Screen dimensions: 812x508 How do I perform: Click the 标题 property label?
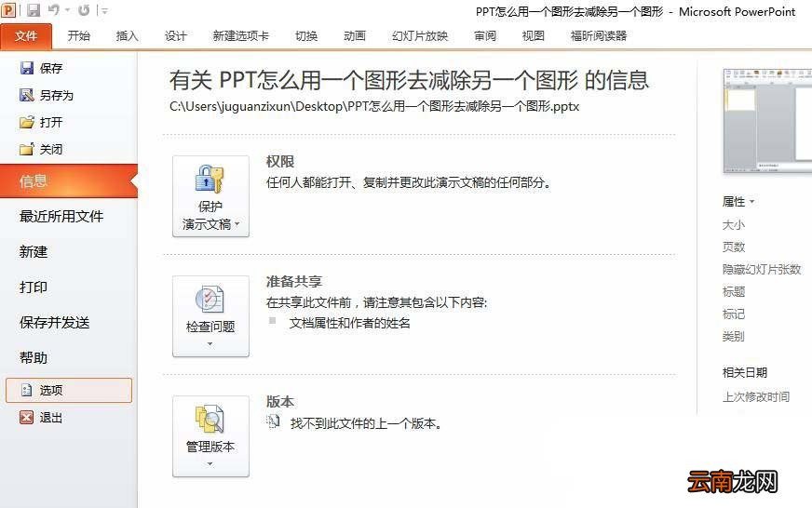point(733,292)
